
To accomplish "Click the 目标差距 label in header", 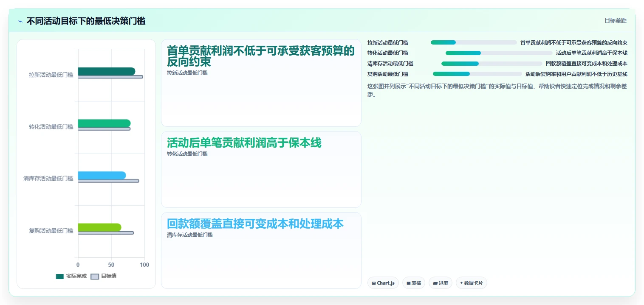I will click(616, 20).
